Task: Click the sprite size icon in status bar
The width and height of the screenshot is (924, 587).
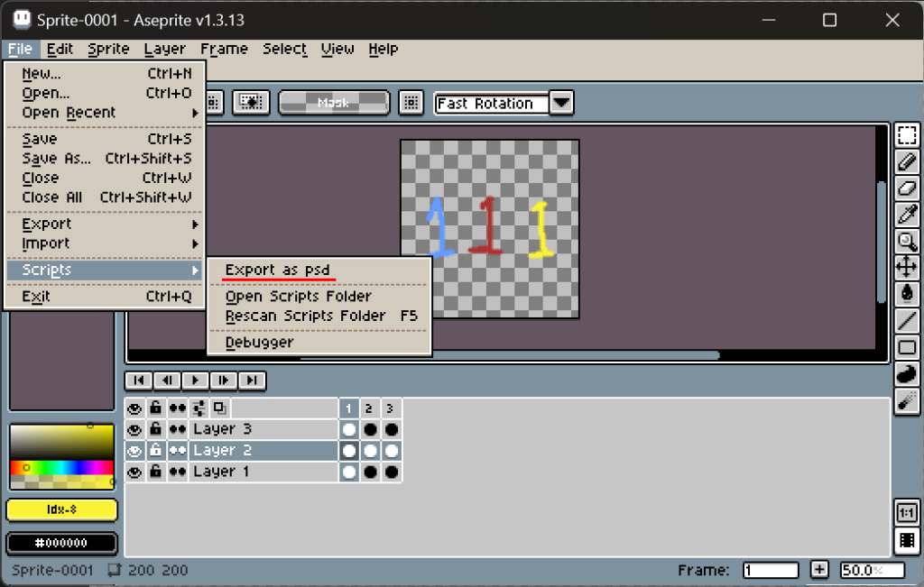Action: click(x=114, y=569)
